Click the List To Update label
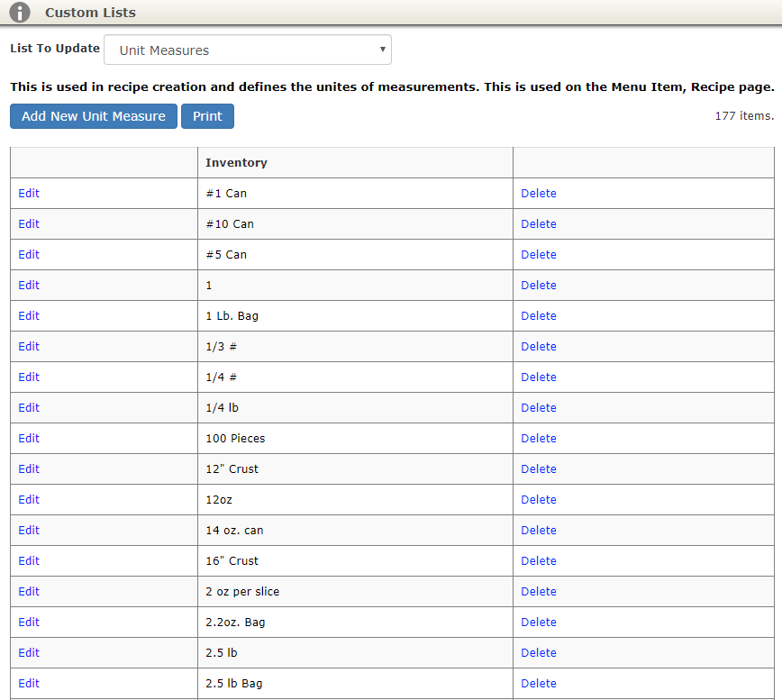Viewport: 782px width, 700px height. pyautogui.click(x=55, y=49)
